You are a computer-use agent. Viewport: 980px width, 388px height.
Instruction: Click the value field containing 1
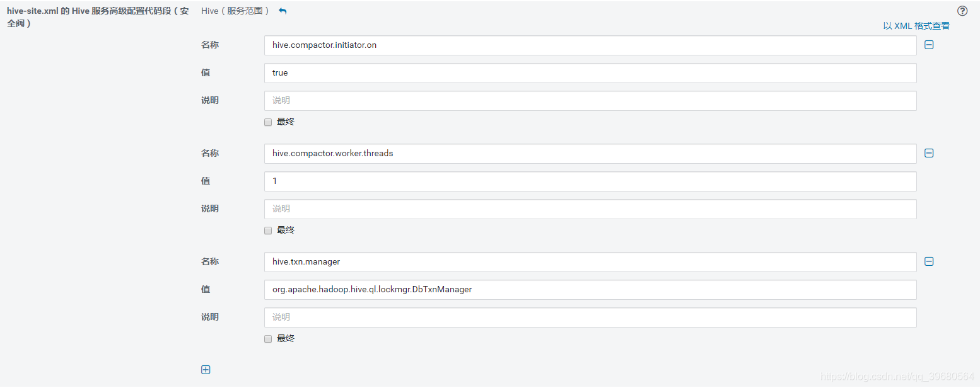[590, 181]
